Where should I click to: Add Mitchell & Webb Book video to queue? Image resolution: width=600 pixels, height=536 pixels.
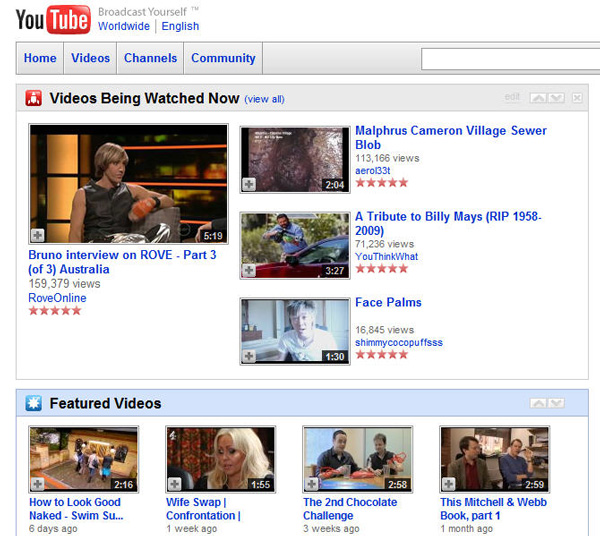coord(448,484)
